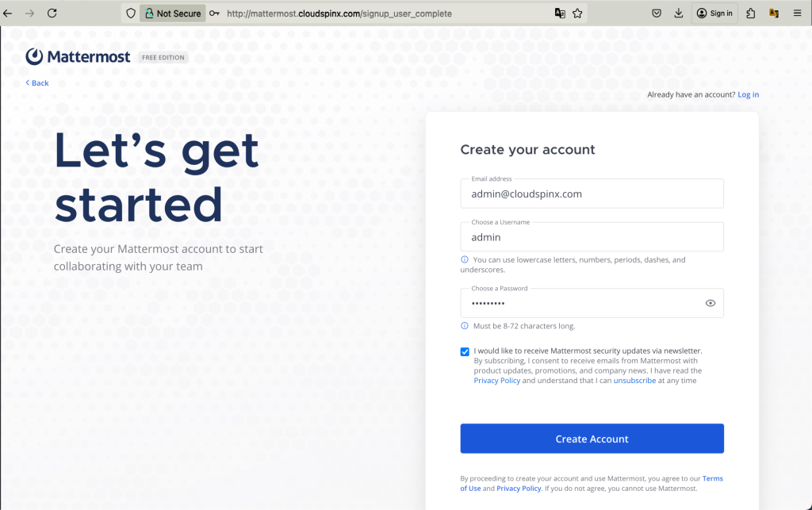
Task: Go back using the Back link
Action: (36, 82)
